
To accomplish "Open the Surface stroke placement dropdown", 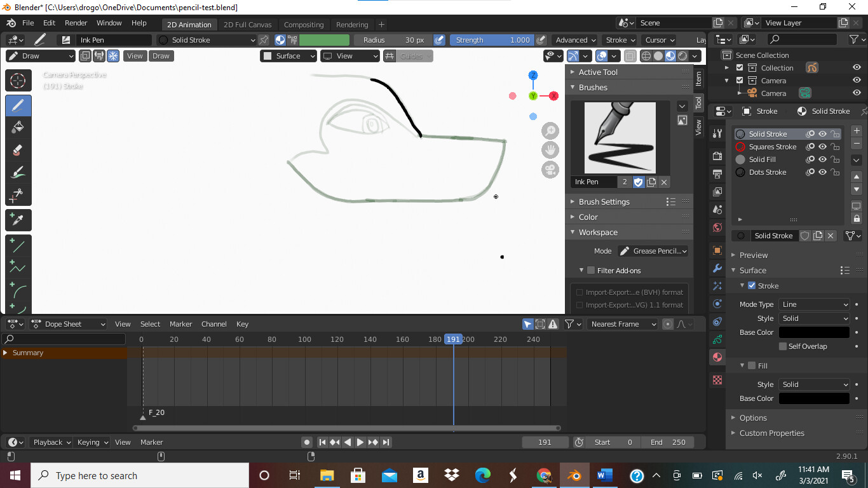I will tap(288, 56).
